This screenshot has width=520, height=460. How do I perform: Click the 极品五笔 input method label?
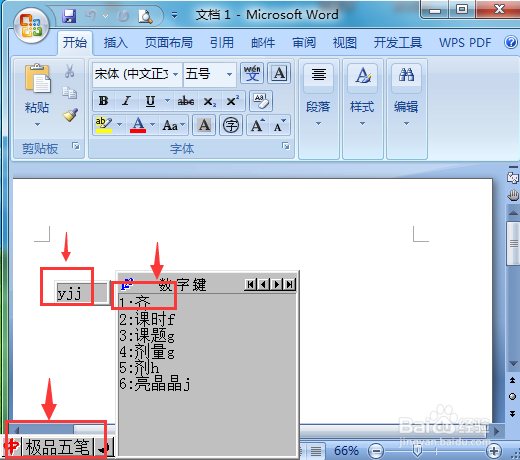tap(57, 447)
